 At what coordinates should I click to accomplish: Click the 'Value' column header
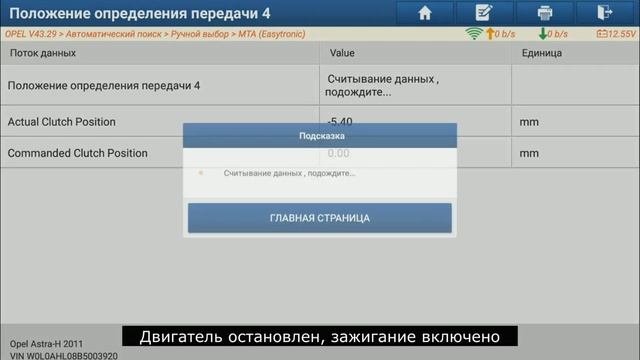[342, 53]
